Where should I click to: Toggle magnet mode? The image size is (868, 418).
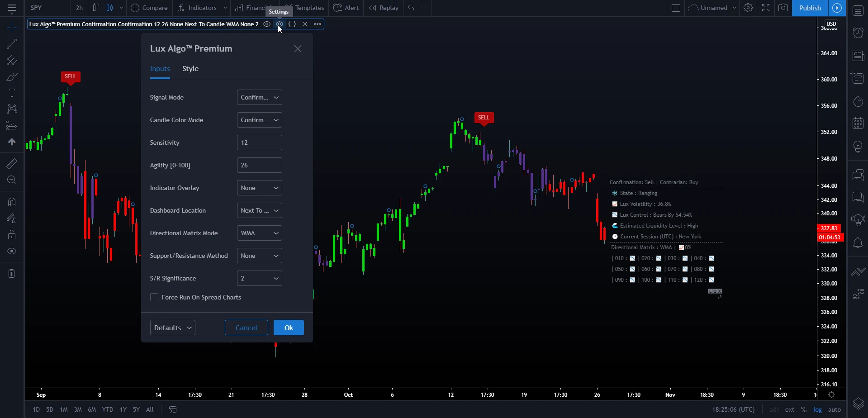(12, 202)
